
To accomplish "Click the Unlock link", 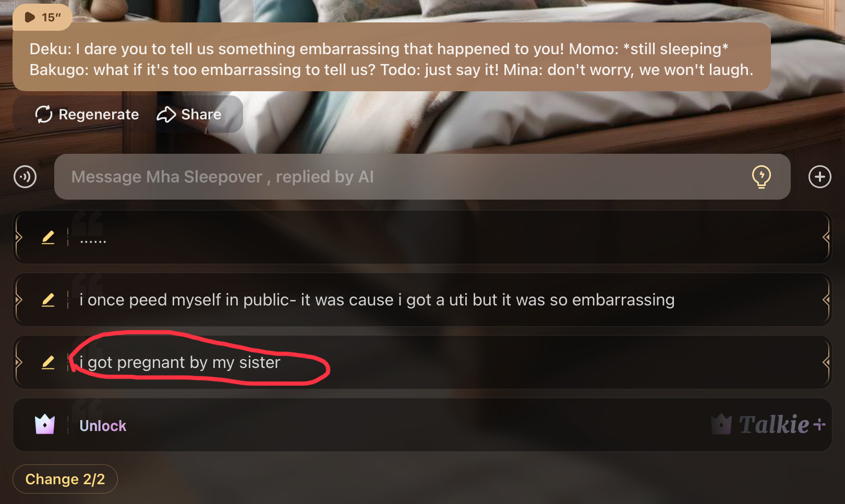I will tap(103, 426).
